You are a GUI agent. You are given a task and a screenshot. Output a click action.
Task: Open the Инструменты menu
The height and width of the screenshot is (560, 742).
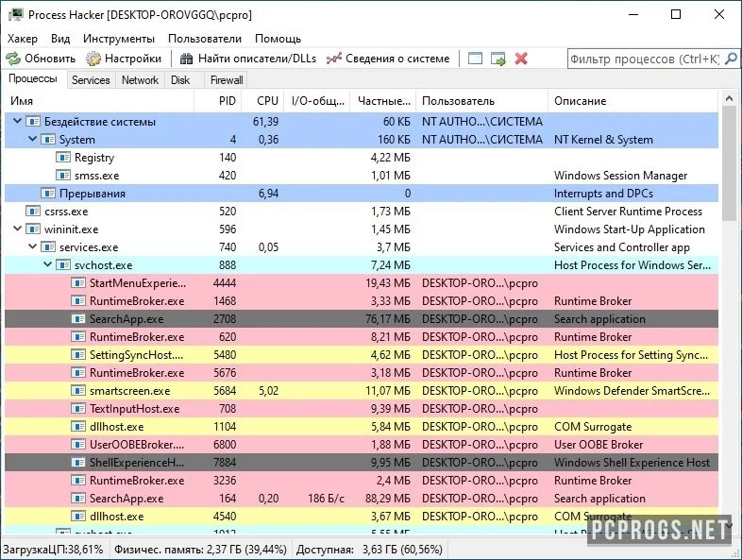click(119, 39)
